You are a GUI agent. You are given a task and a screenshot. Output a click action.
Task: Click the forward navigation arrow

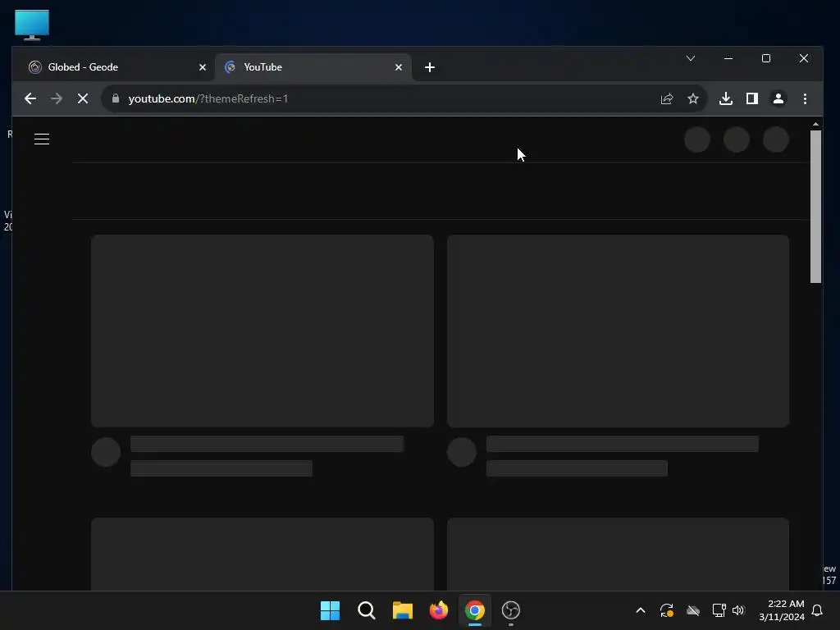point(57,98)
